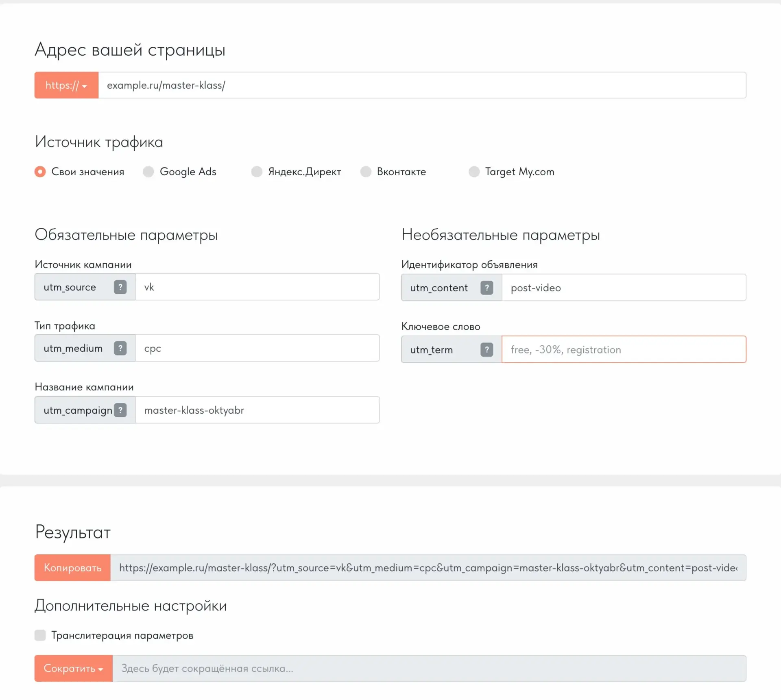The width and height of the screenshot is (781, 700).
Task: Open the Сократить dropdown button
Action: [73, 668]
